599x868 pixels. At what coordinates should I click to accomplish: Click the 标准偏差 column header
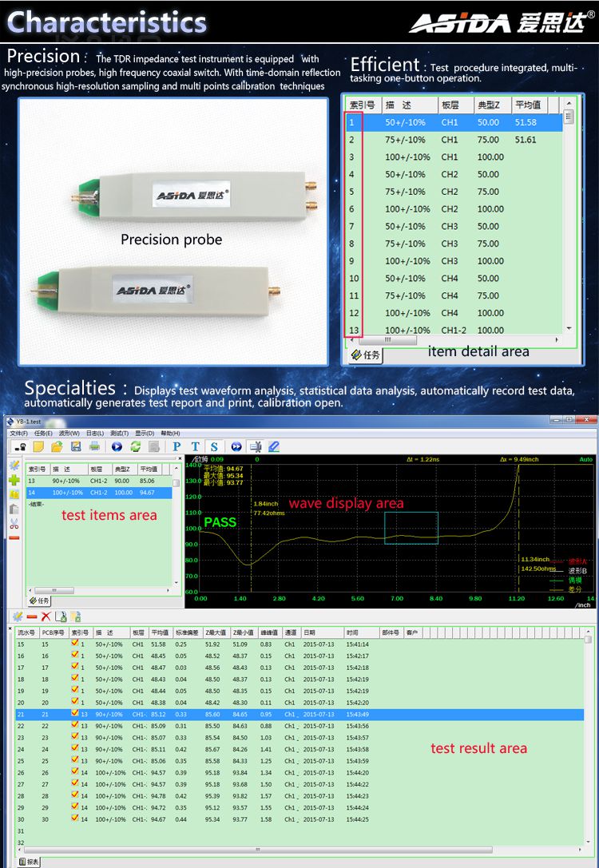(x=185, y=632)
